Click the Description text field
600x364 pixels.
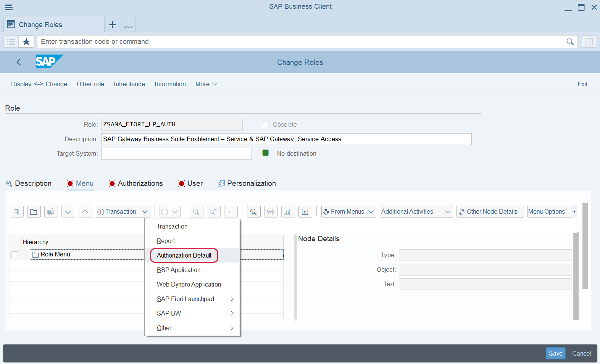[x=286, y=139]
